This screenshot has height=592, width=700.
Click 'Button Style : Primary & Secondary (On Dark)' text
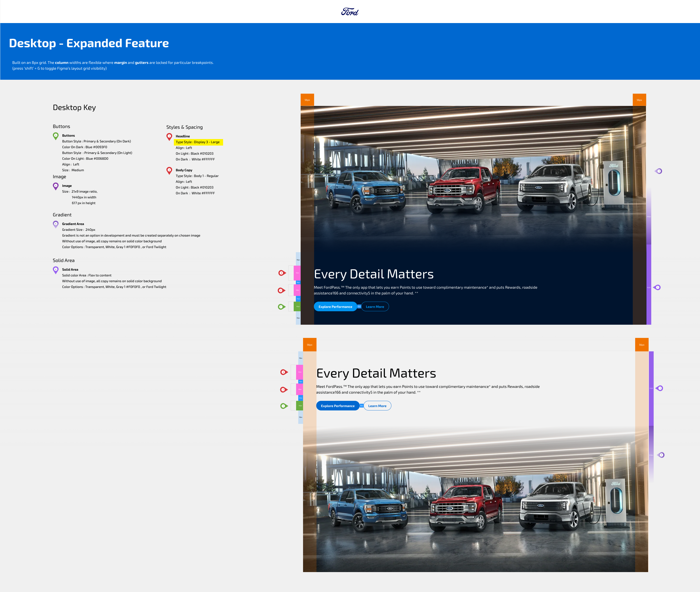click(x=97, y=141)
